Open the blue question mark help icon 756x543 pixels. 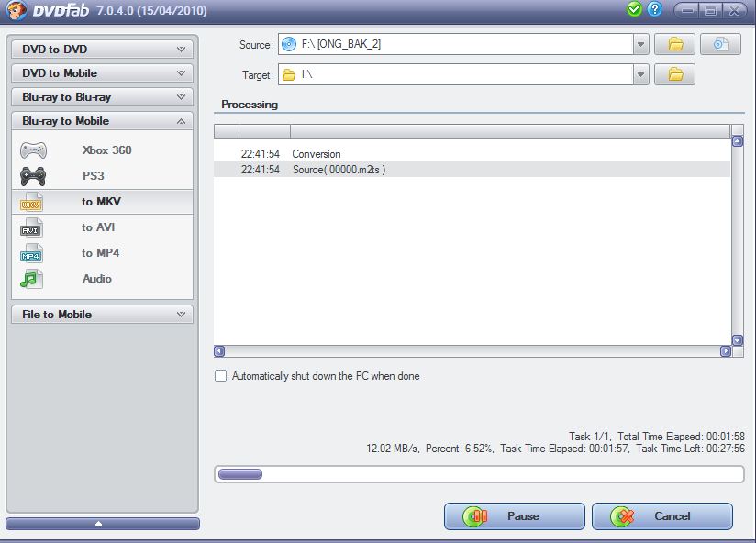click(x=655, y=9)
